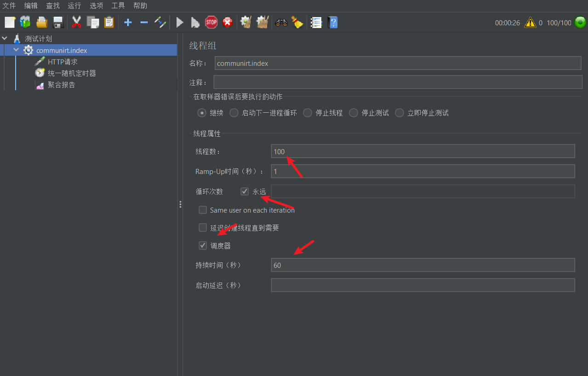This screenshot has height=376, width=588.
Task: Click the Cut scissors icon
Action: click(76, 22)
